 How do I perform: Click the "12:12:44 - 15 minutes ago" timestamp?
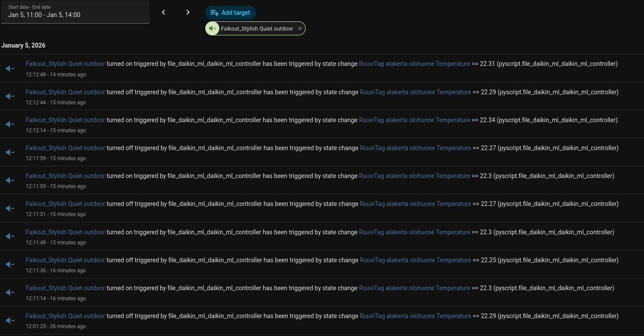coord(56,103)
